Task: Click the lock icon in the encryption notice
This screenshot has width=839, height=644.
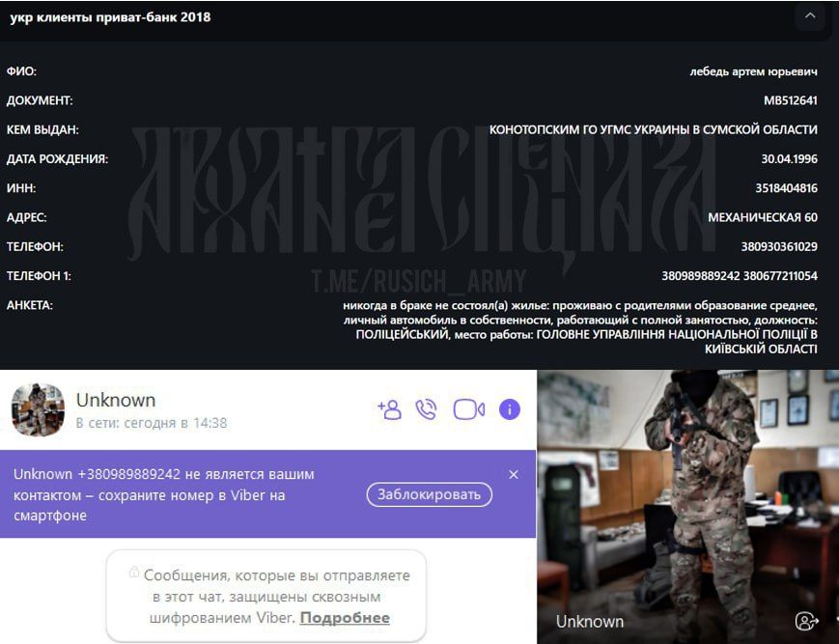Action: [134, 574]
